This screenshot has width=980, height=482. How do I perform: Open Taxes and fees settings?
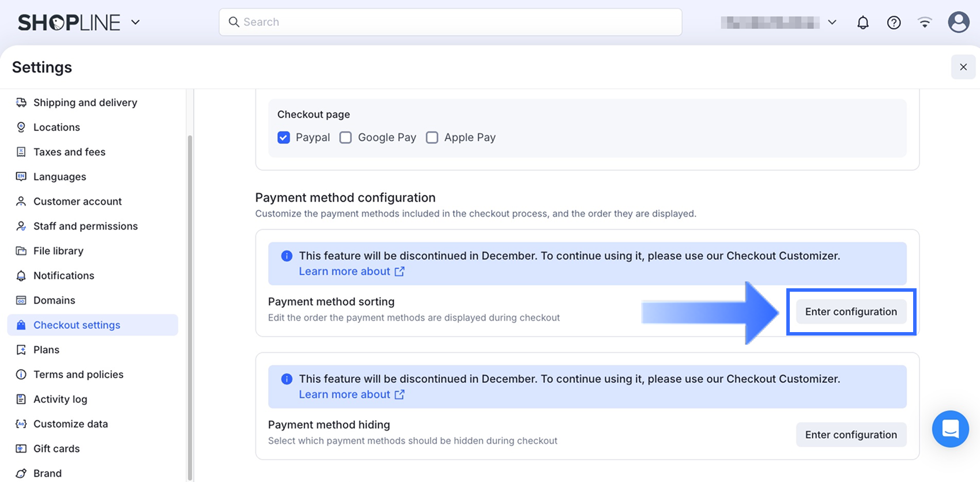pyautogui.click(x=69, y=152)
